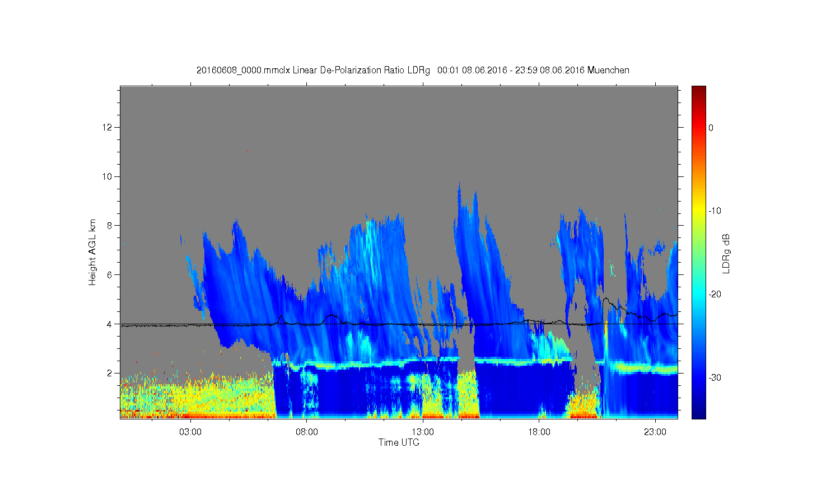840x504 pixels.
Task: Click the 18:00 time tick label
Action: pyautogui.click(x=539, y=432)
